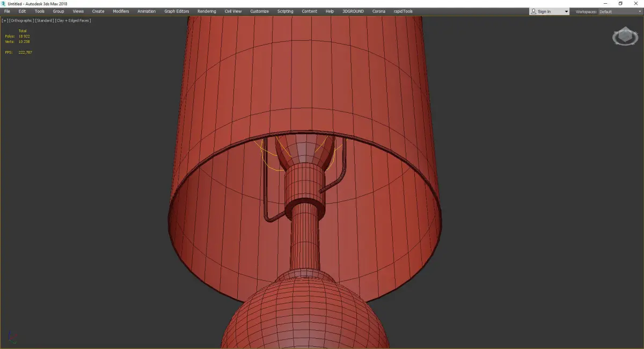
Task: Restore the 3ds Max window size
Action: [x=620, y=4]
